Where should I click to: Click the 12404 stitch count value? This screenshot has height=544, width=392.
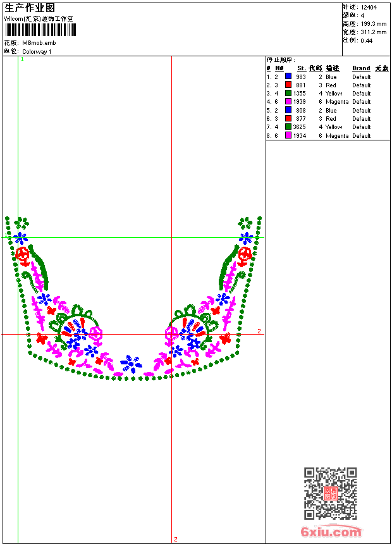pyautogui.click(x=369, y=8)
